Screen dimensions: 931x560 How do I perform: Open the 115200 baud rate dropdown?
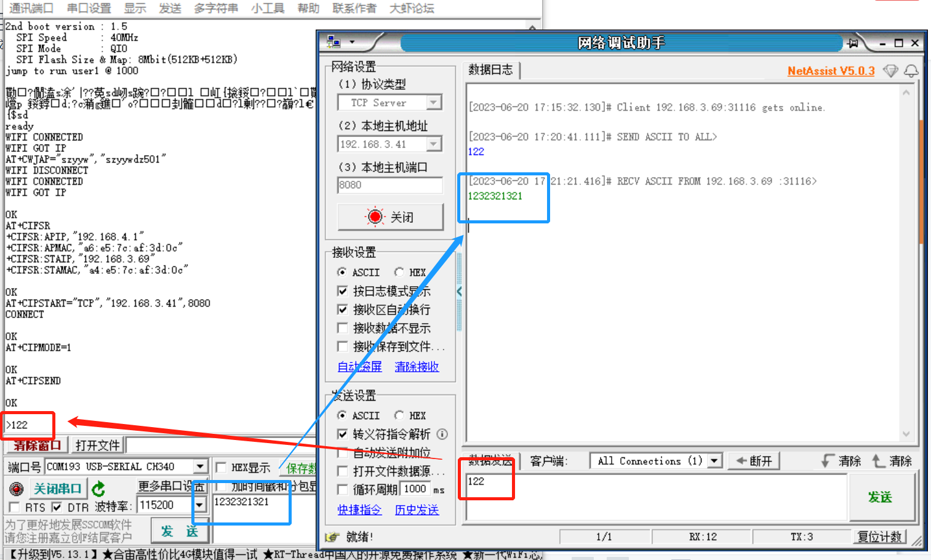tap(199, 505)
